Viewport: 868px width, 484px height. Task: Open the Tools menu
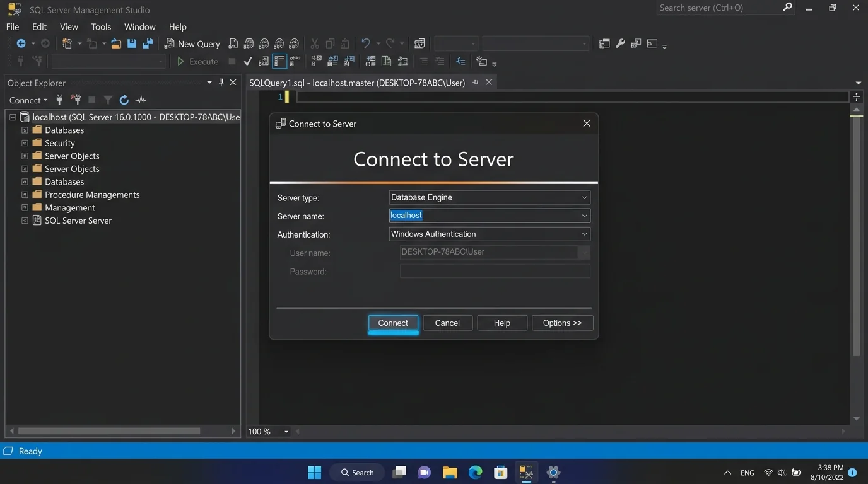tap(101, 27)
